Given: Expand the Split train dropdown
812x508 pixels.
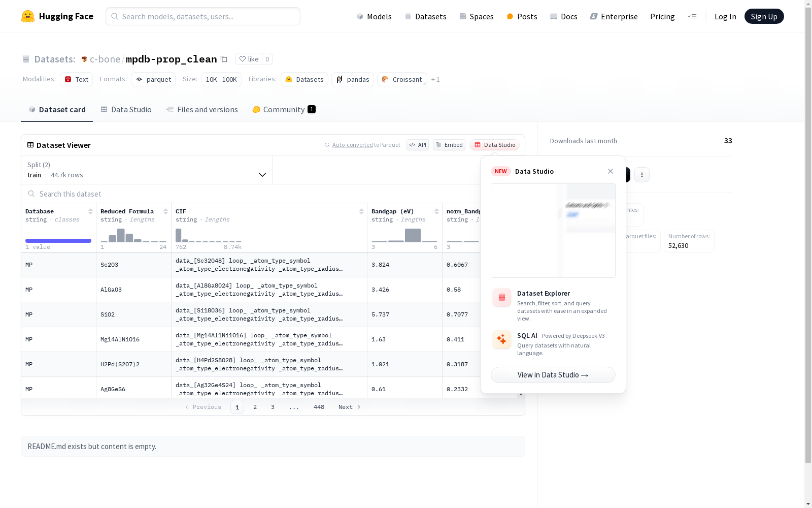Looking at the screenshot, I should 147,170.
